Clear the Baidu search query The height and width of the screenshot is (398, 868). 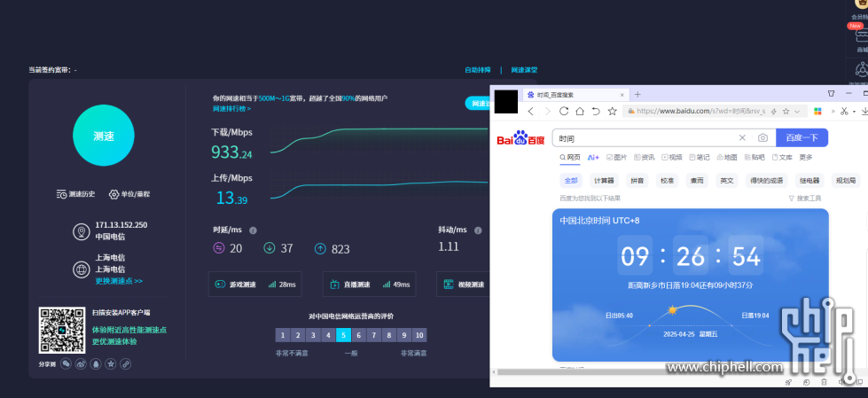click(742, 137)
